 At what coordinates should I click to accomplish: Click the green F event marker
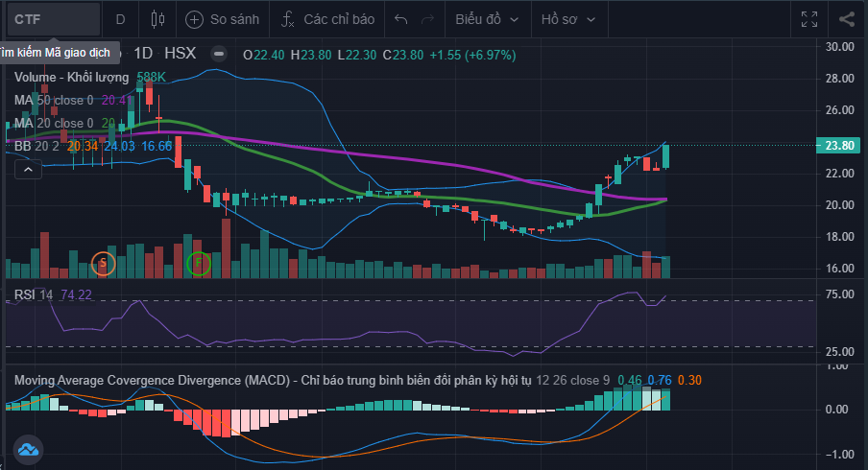tap(198, 263)
